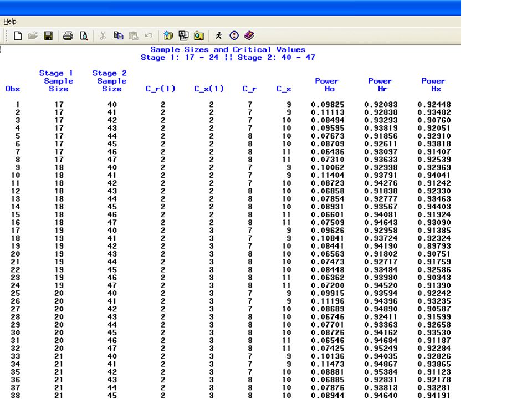Click the Project Designer icon in toolbar
532x399 pixels.
coord(183,35)
